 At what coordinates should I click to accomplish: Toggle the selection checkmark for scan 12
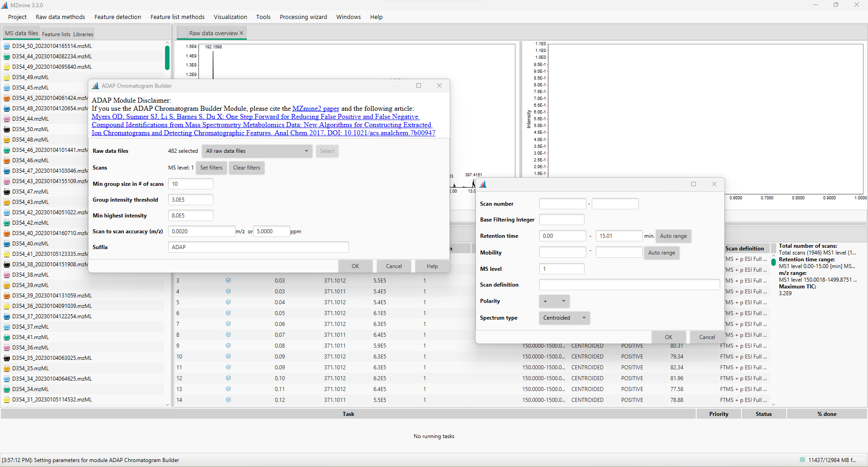(228, 378)
